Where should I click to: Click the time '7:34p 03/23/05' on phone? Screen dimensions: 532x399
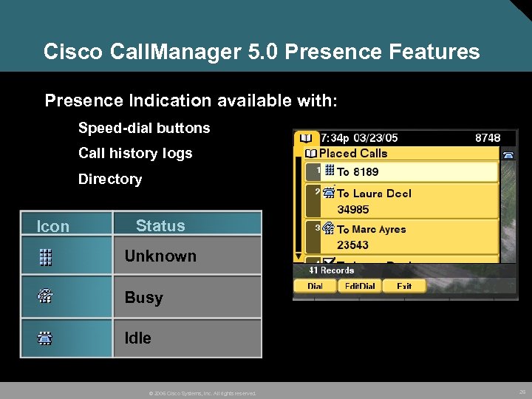(359, 138)
